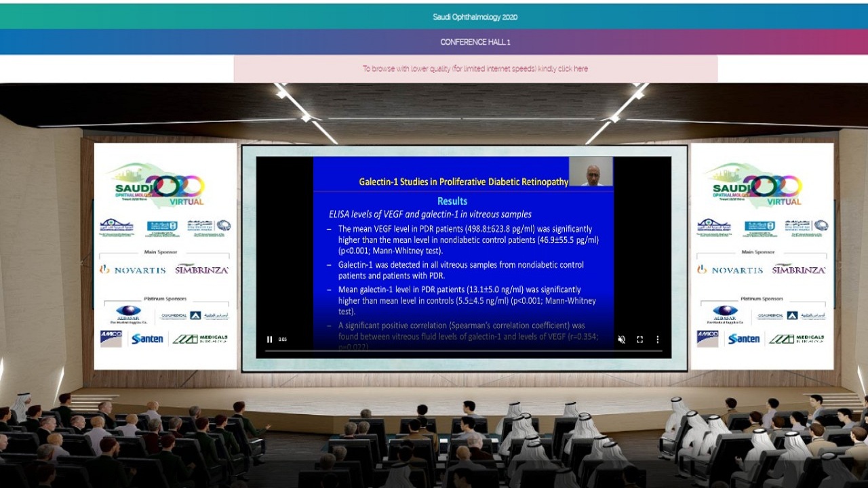The width and height of the screenshot is (868, 488).
Task: Click the Simbrinza logo on left banner
Action: click(x=201, y=269)
